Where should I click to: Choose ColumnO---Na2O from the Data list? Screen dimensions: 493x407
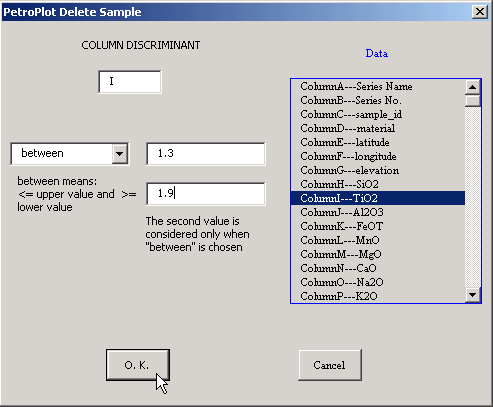click(x=378, y=282)
